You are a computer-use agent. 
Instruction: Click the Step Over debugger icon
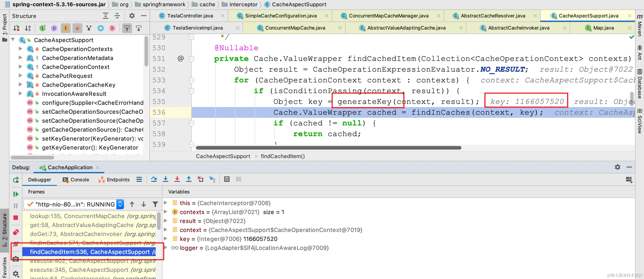[x=154, y=179]
